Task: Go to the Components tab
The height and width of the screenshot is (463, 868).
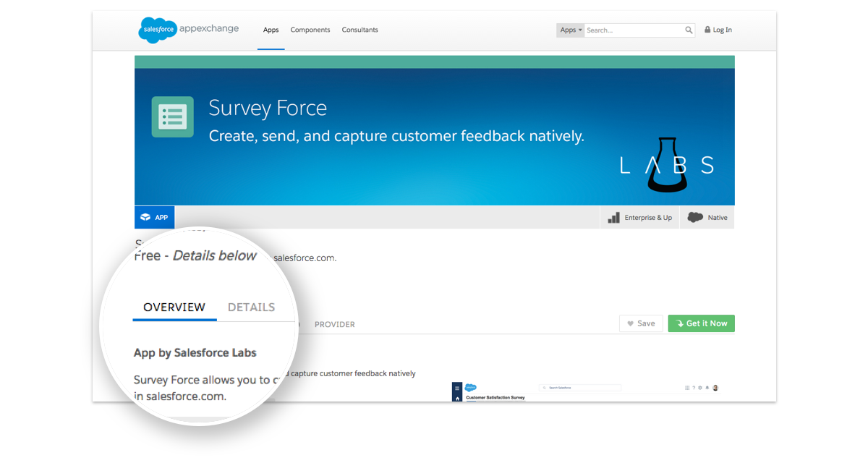Action: [x=310, y=30]
